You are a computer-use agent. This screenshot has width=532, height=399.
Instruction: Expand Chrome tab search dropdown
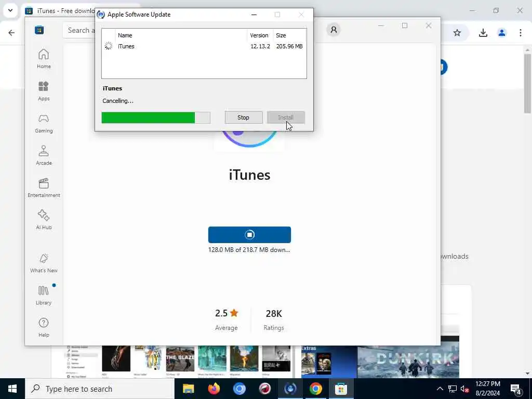(x=10, y=10)
